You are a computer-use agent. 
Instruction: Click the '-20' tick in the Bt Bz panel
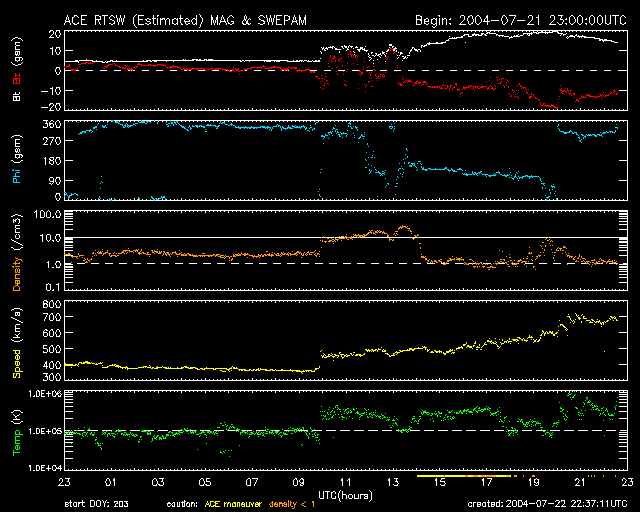pyautogui.click(x=51, y=107)
